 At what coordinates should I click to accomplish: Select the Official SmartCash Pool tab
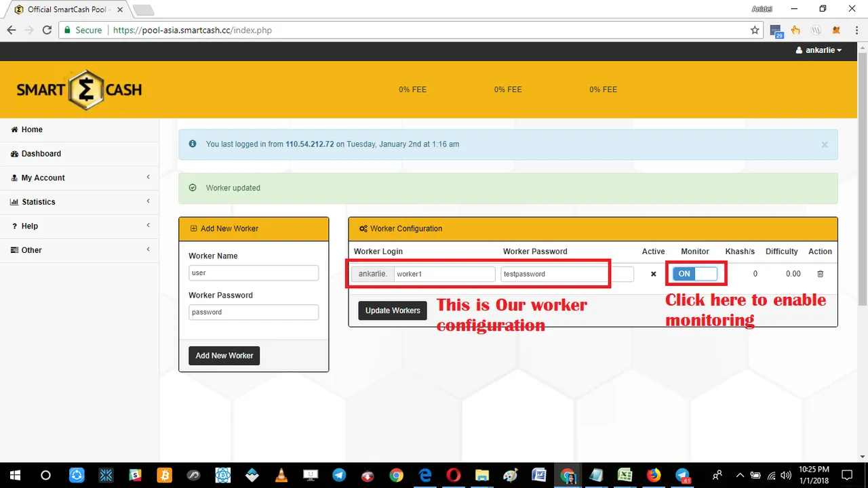pyautogui.click(x=66, y=9)
